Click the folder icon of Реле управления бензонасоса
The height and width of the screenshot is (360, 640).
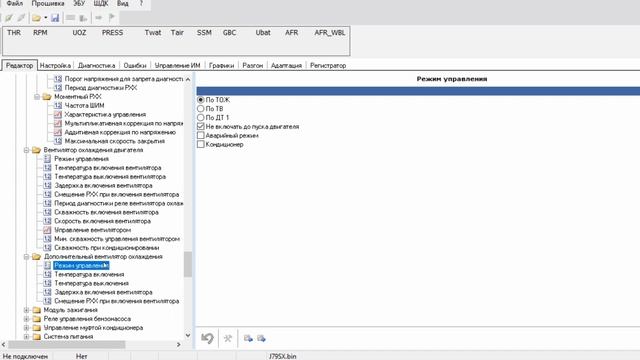36,319
